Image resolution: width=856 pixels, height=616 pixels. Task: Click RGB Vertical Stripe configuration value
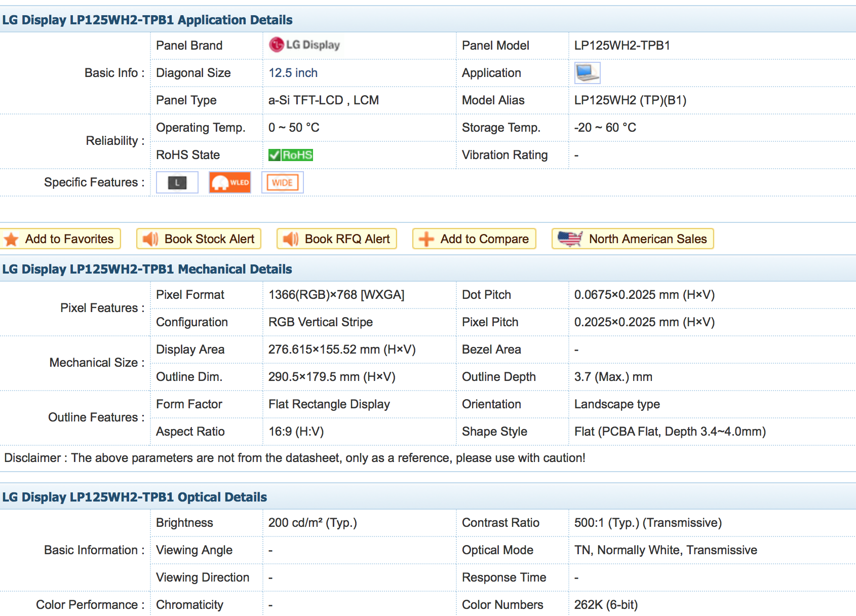click(321, 322)
